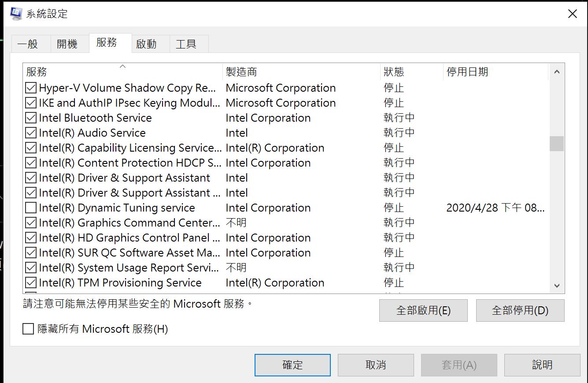The width and height of the screenshot is (588, 383).
Task: Close the 系統設定 dialog window
Action: coord(572,14)
